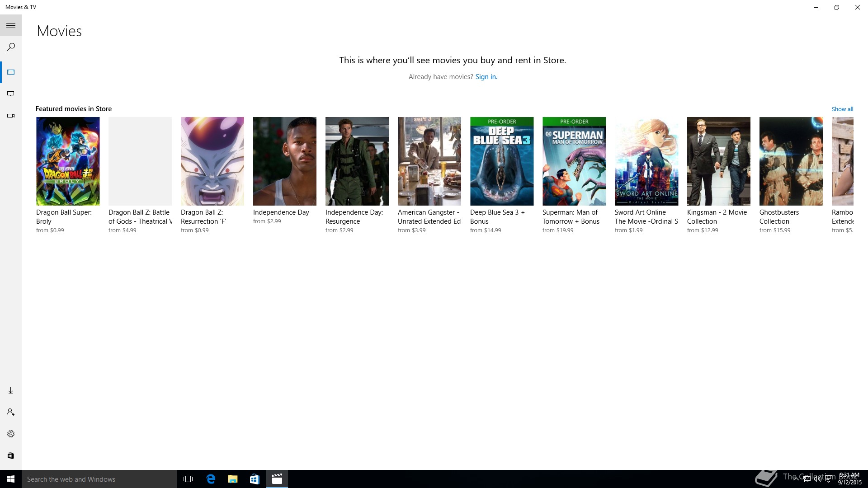The height and width of the screenshot is (488, 868).
Task: Click the 'from $1.99' price text
Action: [629, 230]
